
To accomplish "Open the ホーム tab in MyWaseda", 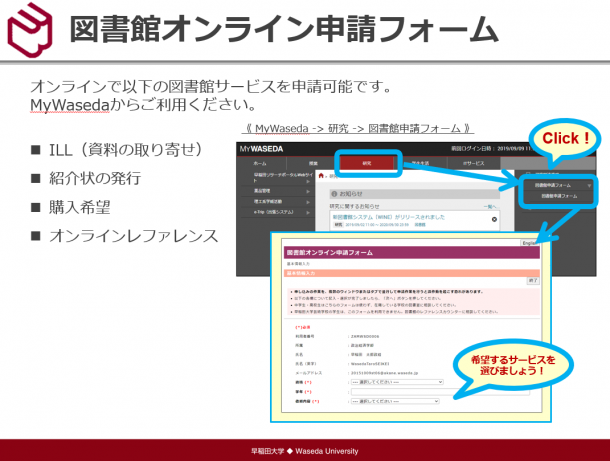I will pos(260,163).
